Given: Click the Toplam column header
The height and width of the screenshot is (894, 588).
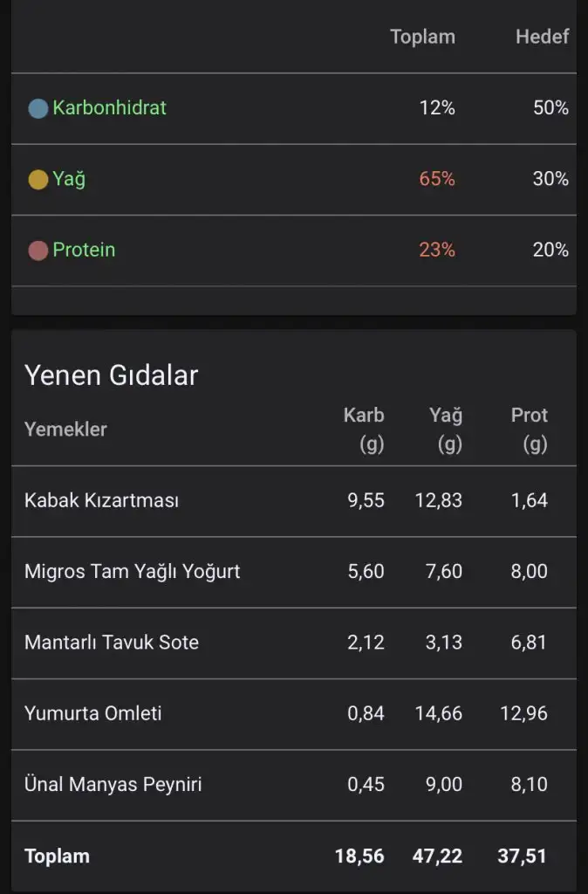Looking at the screenshot, I should coord(422,37).
